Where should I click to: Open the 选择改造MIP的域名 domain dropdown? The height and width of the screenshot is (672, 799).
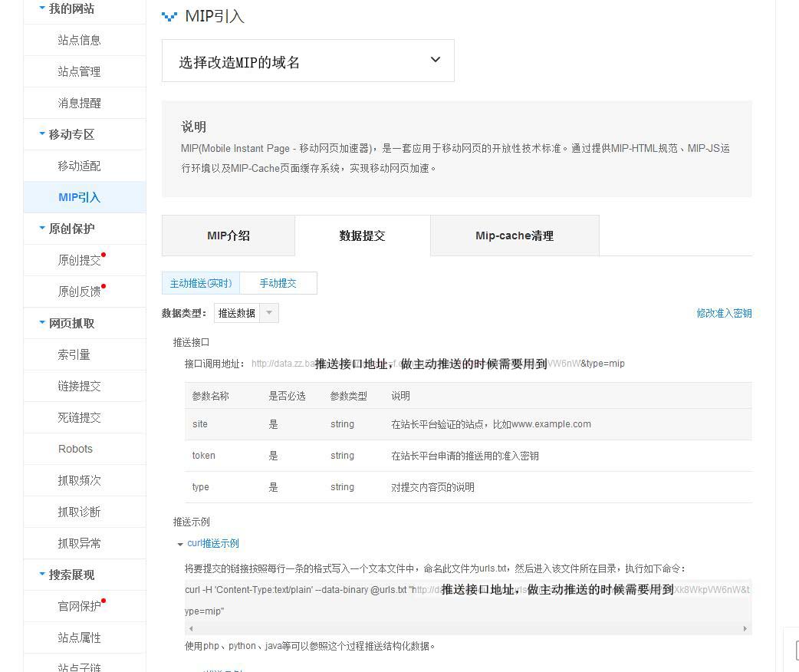307,61
